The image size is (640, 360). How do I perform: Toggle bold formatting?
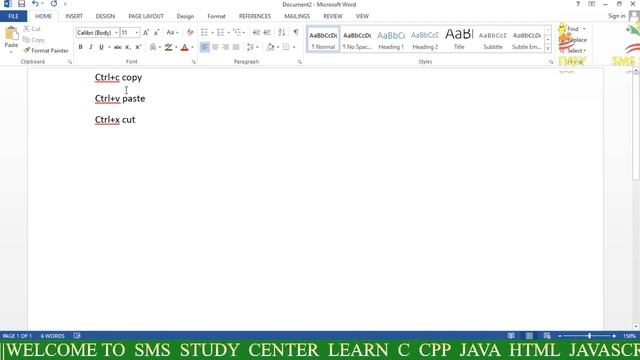[80, 47]
